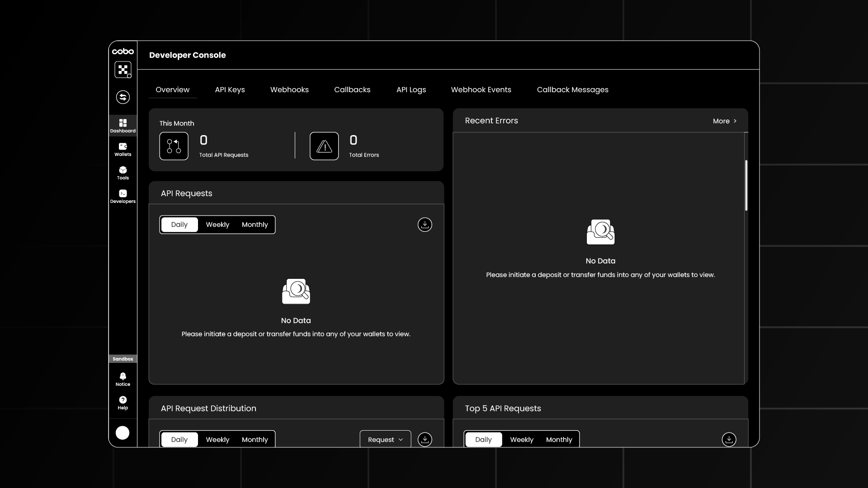Image resolution: width=868 pixels, height=488 pixels.
Task: Open the Wallets sidebar icon
Action: 123,149
